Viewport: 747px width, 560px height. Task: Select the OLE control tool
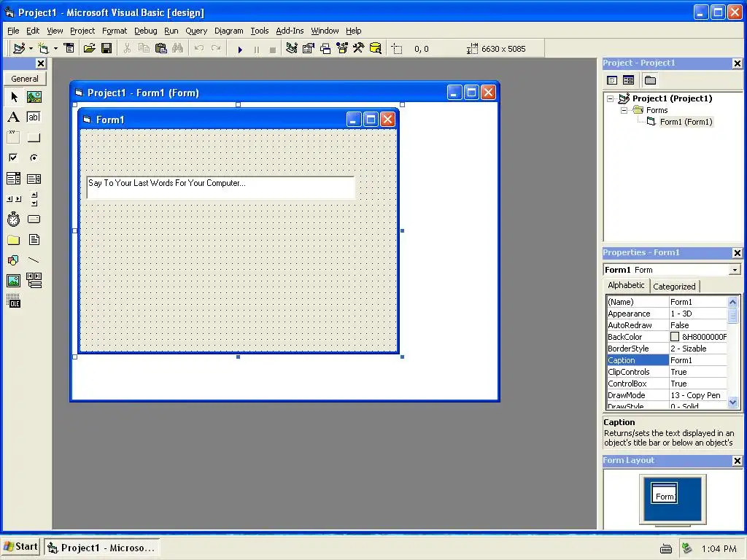14,301
